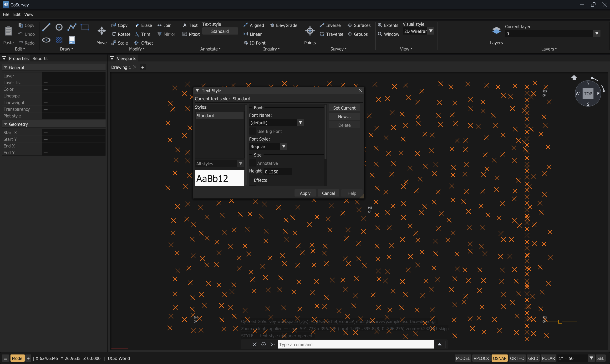Viewport: 610px width, 364px height.
Task: Click the Height input field
Action: point(278,172)
